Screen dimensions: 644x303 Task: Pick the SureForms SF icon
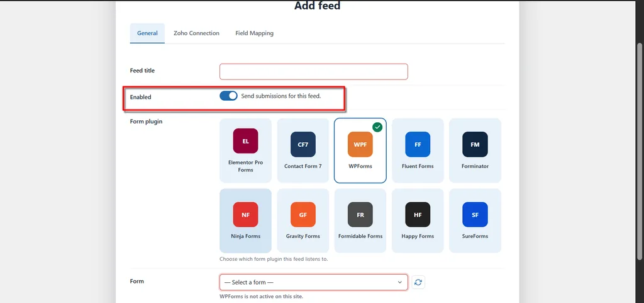(x=475, y=215)
